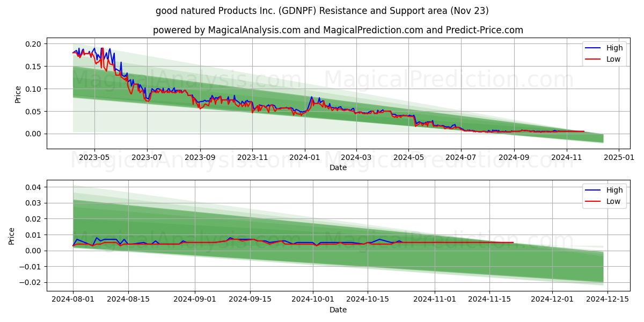Click the '2024-07' tick on top x-axis
This screenshot has width=644, height=322.
pyautogui.click(x=461, y=157)
